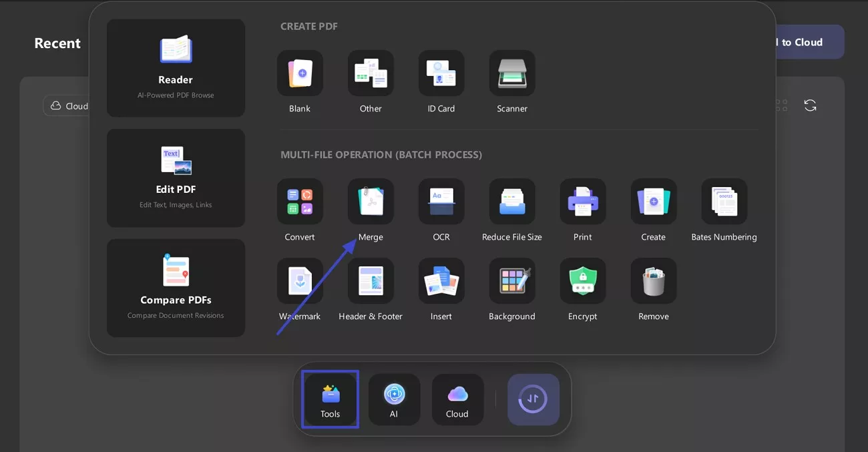Click the sync refresh icon
The height and width of the screenshot is (452, 868).
pos(810,105)
